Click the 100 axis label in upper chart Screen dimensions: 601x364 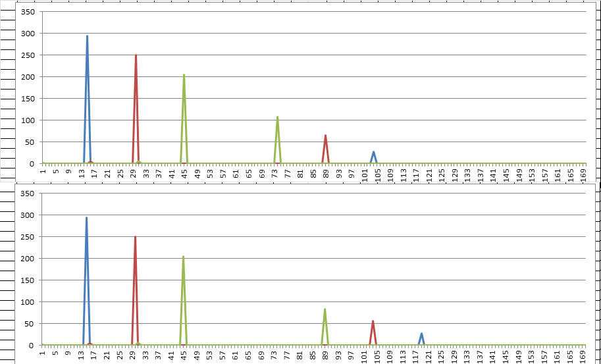click(30, 120)
